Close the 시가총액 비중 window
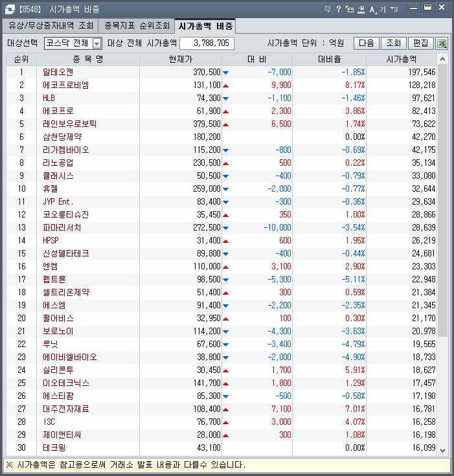 pos(442,8)
